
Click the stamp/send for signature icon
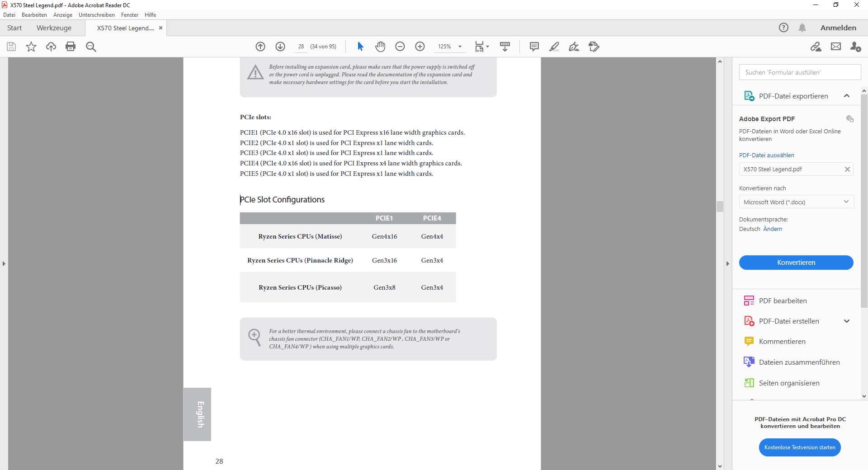[x=594, y=47]
